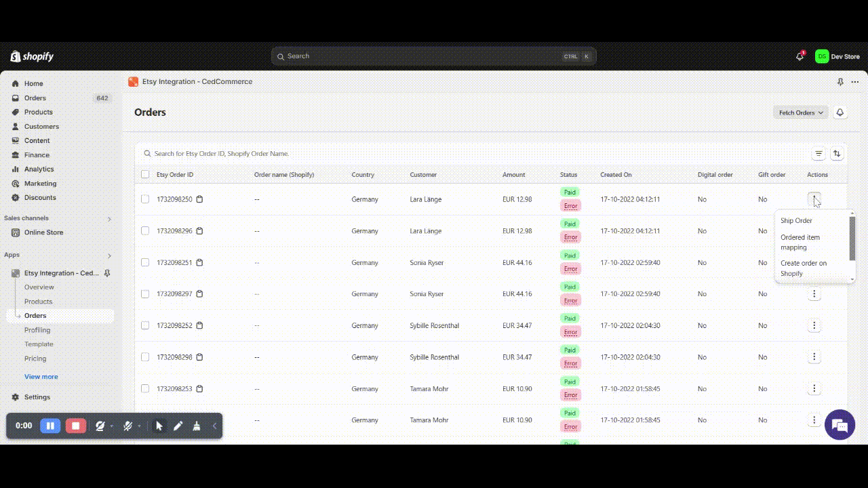Open the filter icon above the orders table

click(x=818, y=154)
